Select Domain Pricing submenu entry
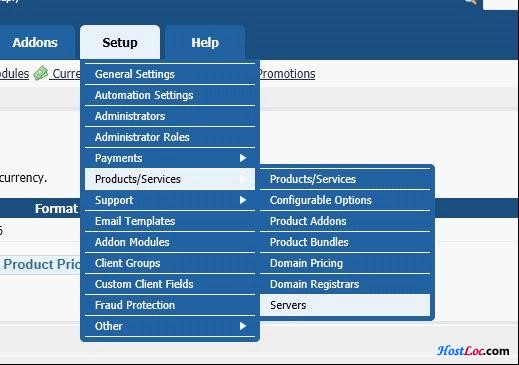519x365 pixels. [x=345, y=263]
